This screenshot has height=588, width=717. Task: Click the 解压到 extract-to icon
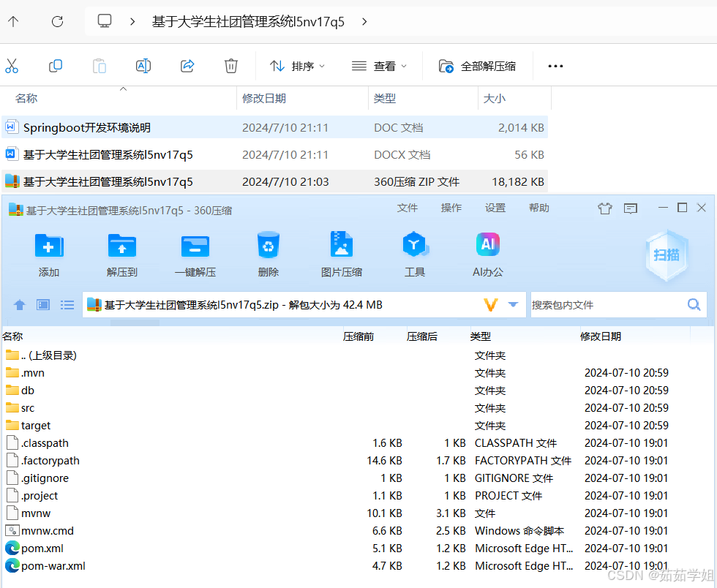click(122, 246)
